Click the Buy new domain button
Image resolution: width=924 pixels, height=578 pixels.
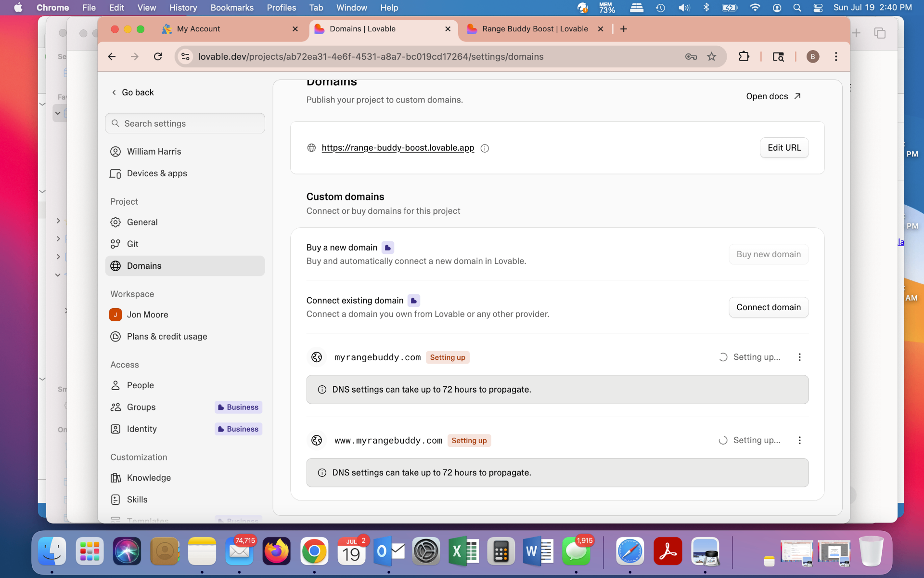point(769,254)
